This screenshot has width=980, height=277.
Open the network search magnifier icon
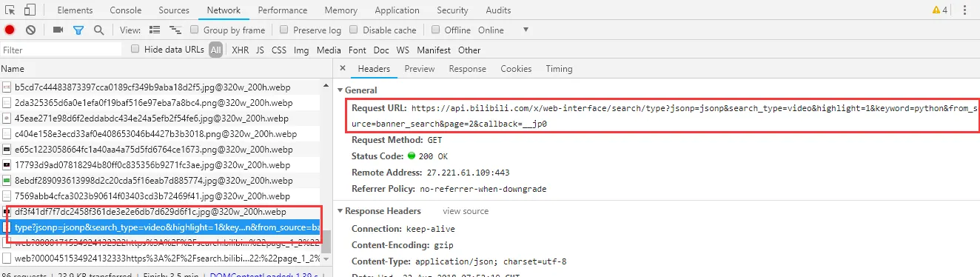[x=98, y=30]
